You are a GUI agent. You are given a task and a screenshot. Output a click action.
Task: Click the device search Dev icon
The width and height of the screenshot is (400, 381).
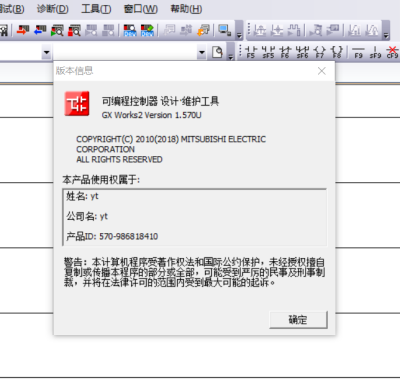pos(130,30)
